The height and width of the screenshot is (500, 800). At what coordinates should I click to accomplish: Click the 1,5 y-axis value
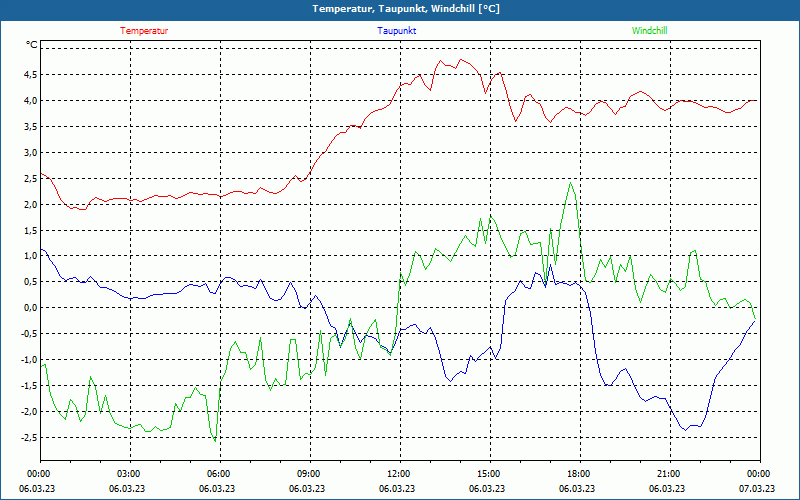[30, 231]
